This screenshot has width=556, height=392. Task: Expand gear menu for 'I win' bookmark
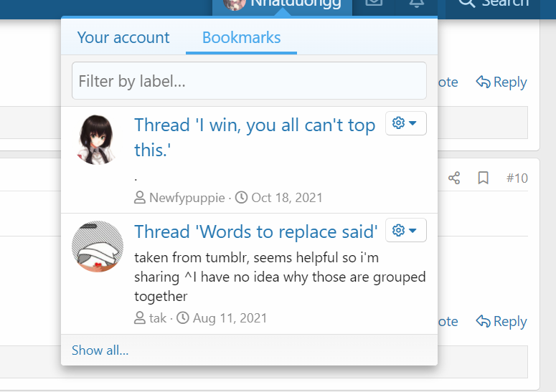(x=405, y=123)
